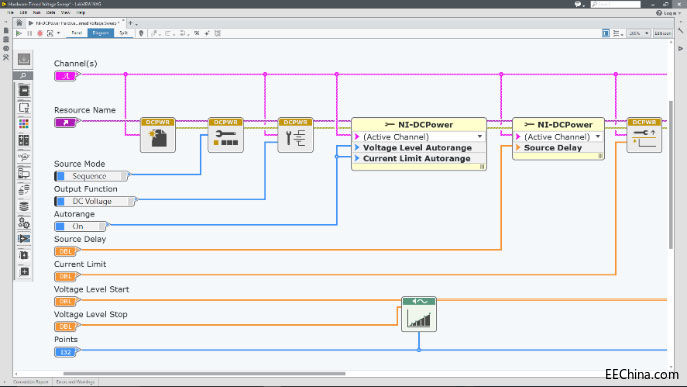Screen dimensions: 687x387
Task: Open the colorful grid palette category
Action: pos(24,124)
